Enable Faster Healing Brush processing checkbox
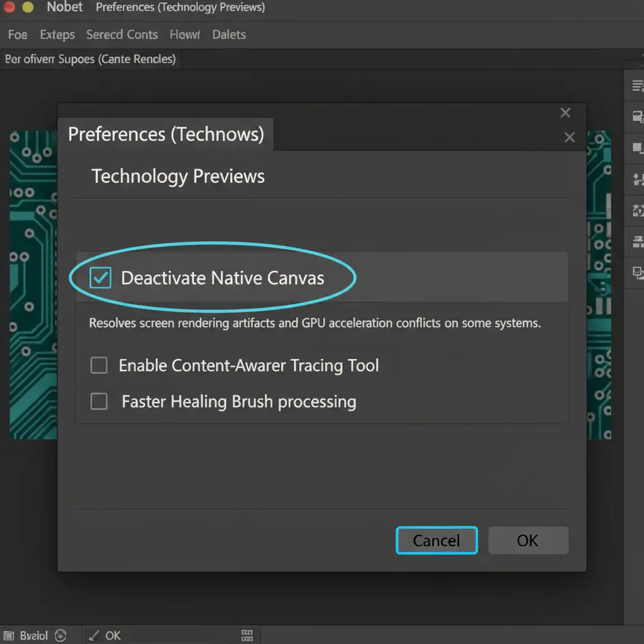644x644 pixels. 99,401
